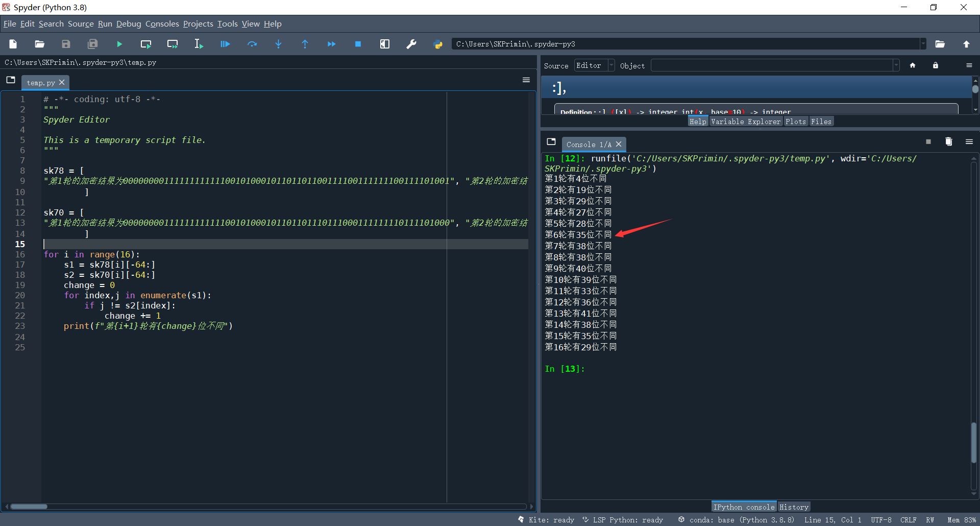Run cell and advance icon
Viewport: 980px width, 526px height.
[173, 44]
